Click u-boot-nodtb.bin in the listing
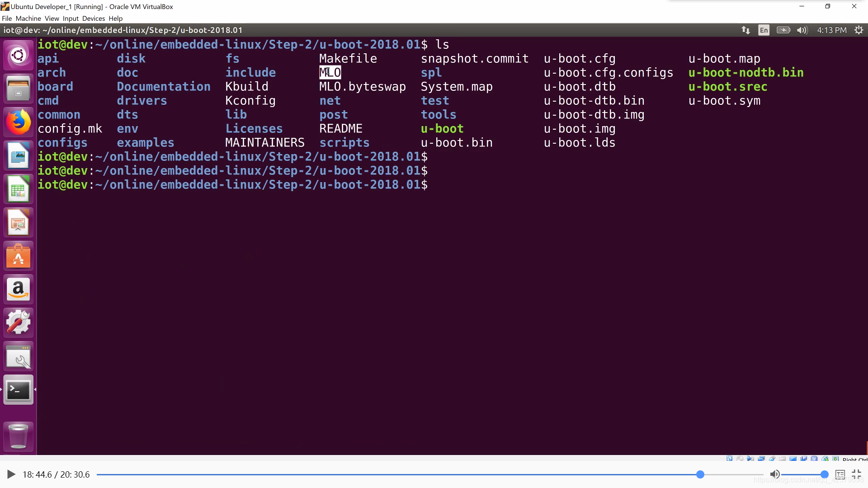 (746, 73)
